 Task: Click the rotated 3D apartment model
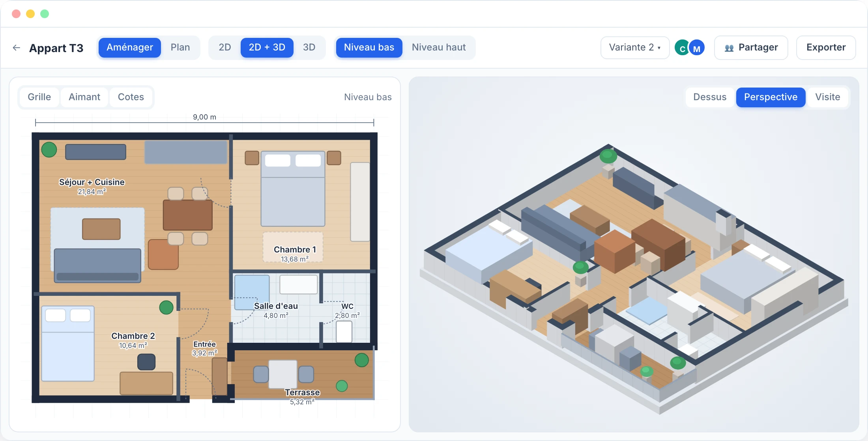coord(634,279)
